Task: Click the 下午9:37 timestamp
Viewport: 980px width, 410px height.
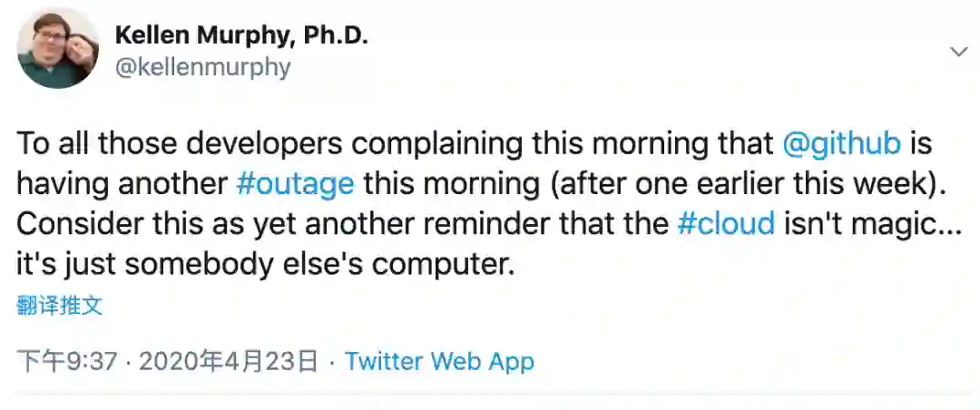Action: pyautogui.click(x=69, y=362)
